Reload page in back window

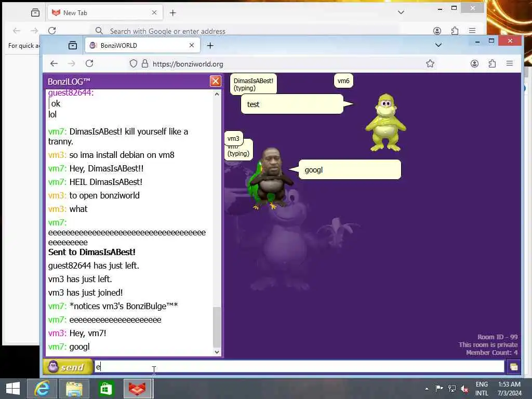point(52,31)
